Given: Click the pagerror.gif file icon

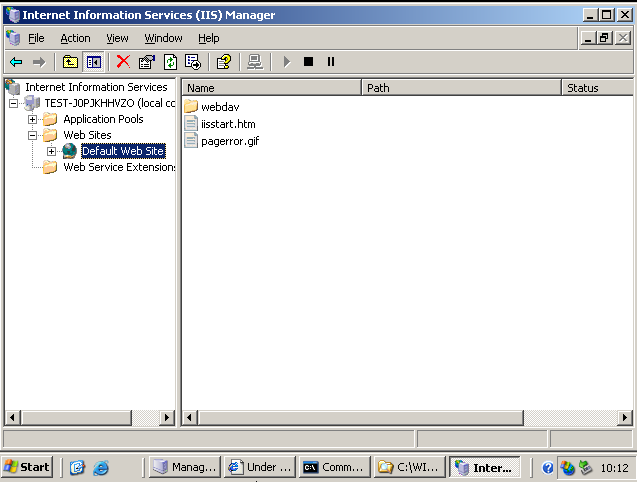Looking at the screenshot, I should [x=191, y=140].
